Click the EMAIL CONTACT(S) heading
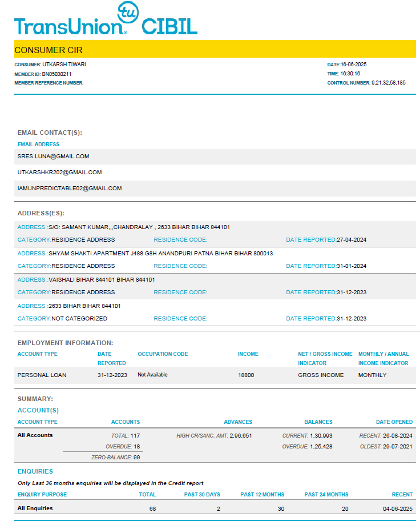 pyautogui.click(x=50, y=133)
